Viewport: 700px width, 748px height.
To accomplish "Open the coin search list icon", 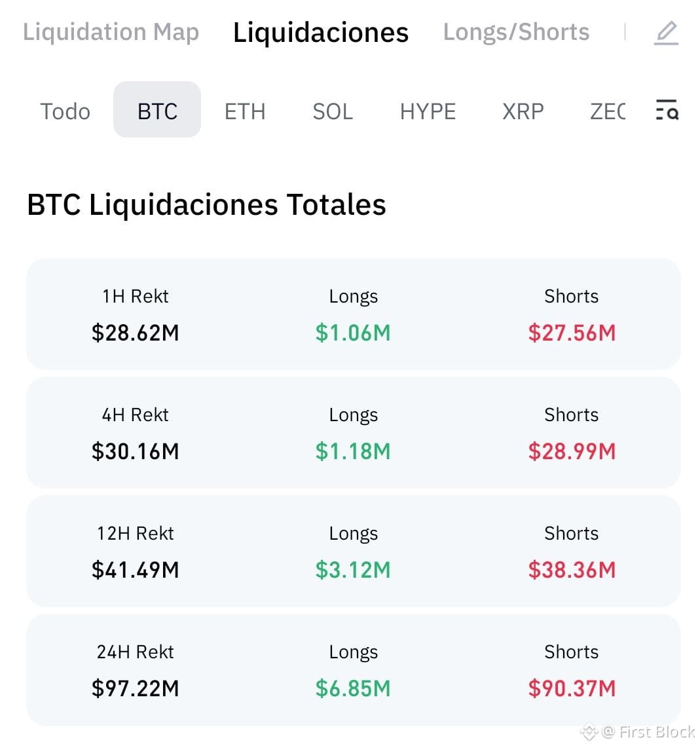I will [x=667, y=110].
